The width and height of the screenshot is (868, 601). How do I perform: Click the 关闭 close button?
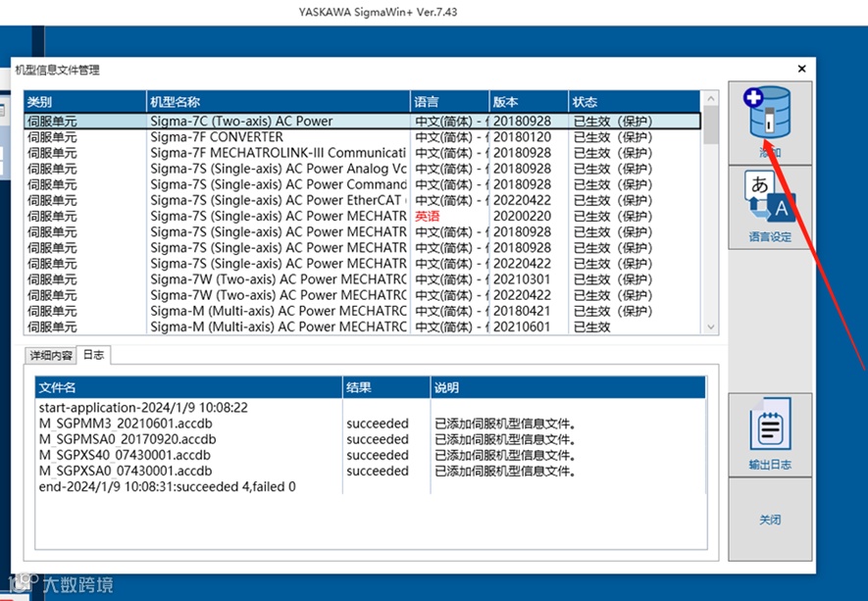(770, 520)
